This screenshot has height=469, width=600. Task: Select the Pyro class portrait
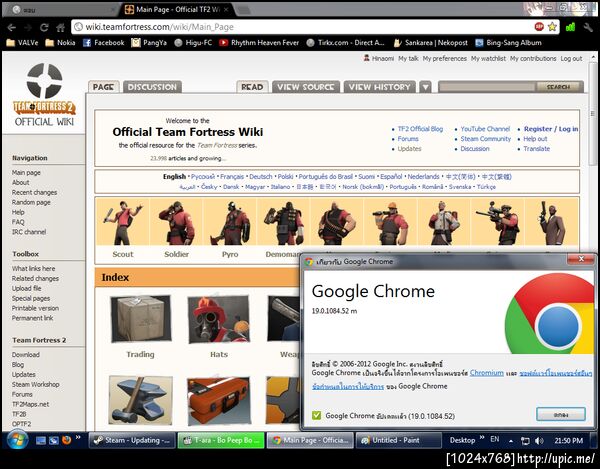coord(230,223)
